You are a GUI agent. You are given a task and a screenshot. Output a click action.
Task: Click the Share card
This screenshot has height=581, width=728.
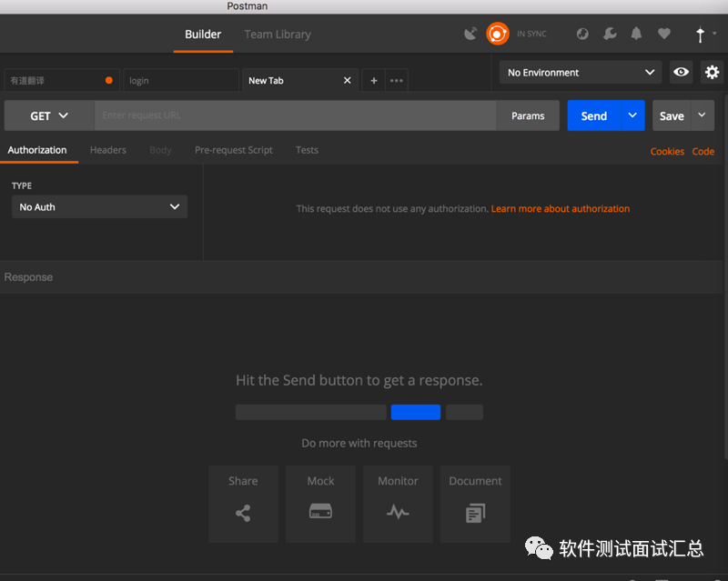coord(243,504)
